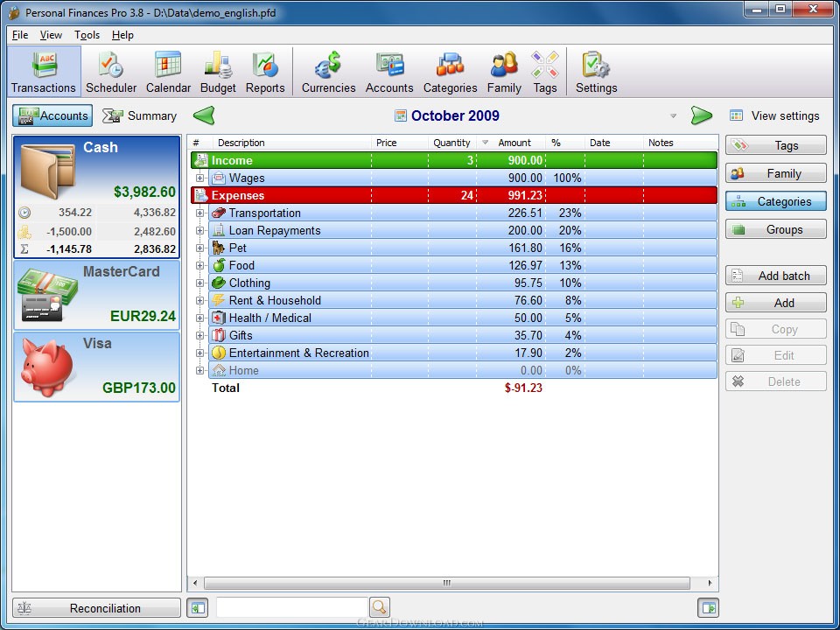Open the Scheduler toolbar icon
The width and height of the screenshot is (840, 630).
[111, 72]
